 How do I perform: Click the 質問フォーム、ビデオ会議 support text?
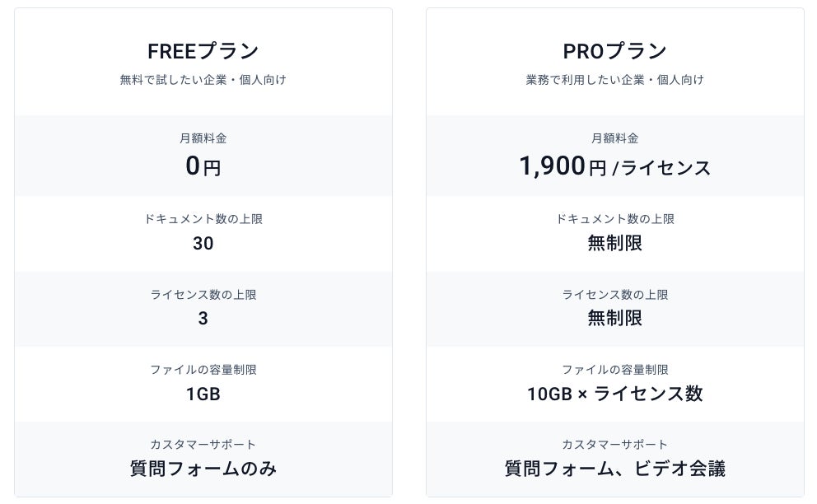[x=614, y=469]
